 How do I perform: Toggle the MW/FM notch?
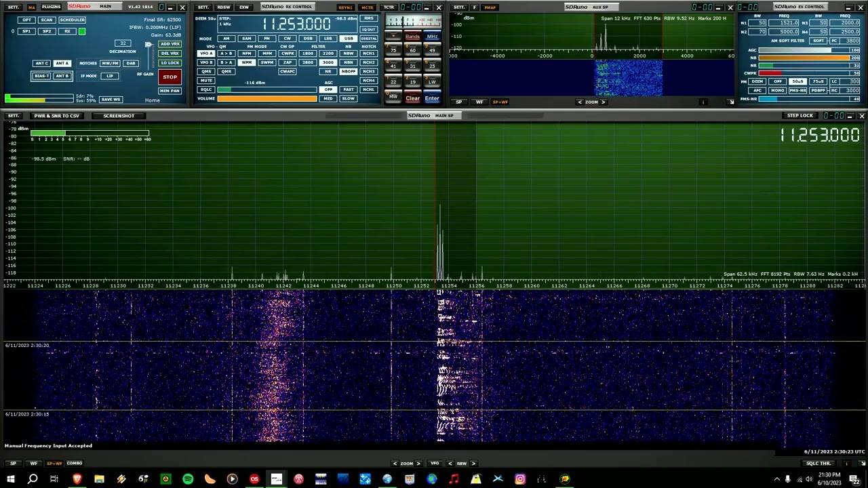110,63
